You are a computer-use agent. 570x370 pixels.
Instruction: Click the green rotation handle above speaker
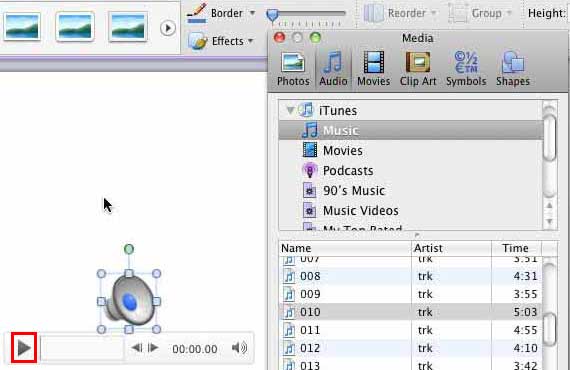coord(129,249)
